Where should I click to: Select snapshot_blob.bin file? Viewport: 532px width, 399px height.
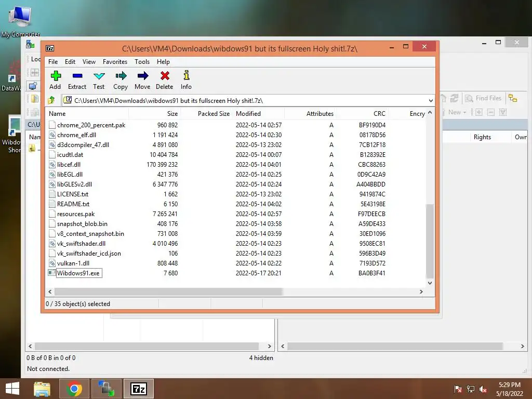[82, 223]
